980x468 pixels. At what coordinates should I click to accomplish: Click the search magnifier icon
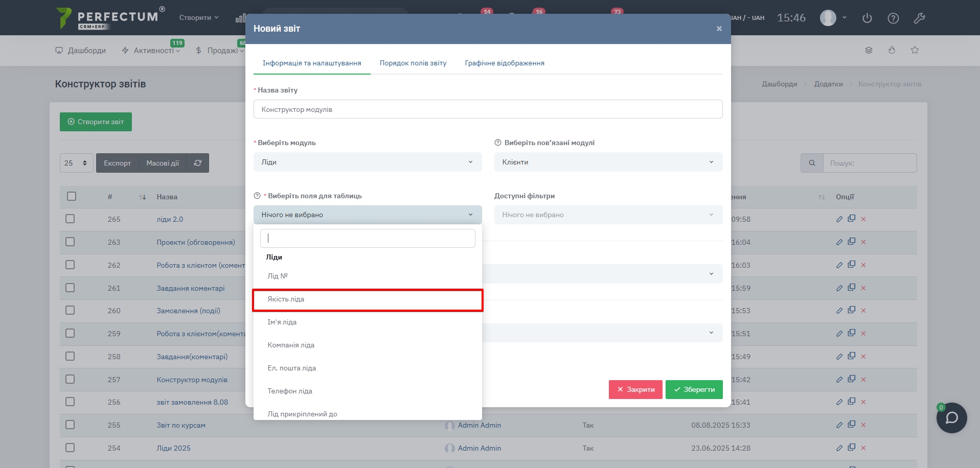pyautogui.click(x=812, y=163)
